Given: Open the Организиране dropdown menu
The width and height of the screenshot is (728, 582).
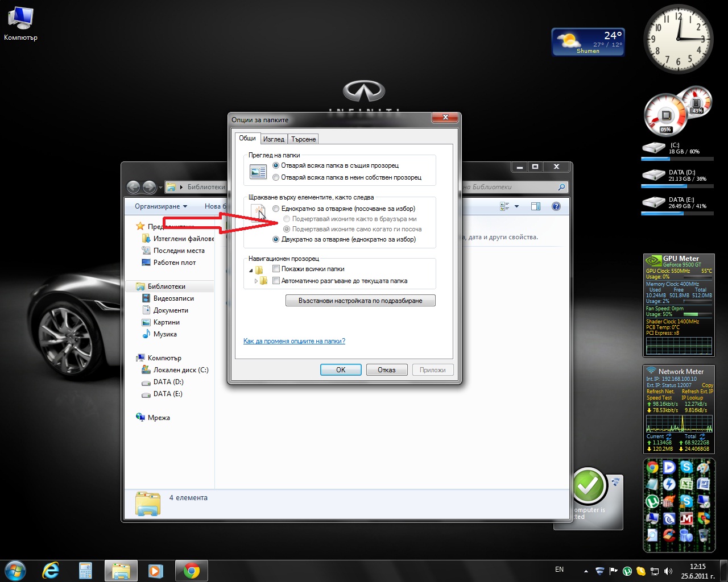Looking at the screenshot, I should [x=161, y=206].
